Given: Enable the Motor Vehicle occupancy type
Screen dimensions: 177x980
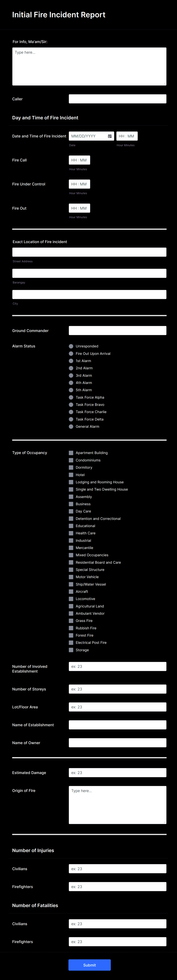Looking at the screenshot, I should click(x=71, y=577).
